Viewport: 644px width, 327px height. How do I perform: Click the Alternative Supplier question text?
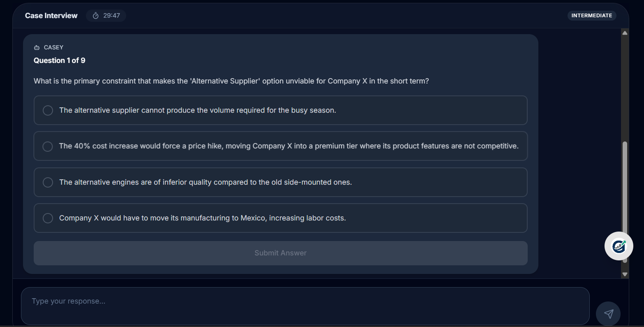pos(231,81)
